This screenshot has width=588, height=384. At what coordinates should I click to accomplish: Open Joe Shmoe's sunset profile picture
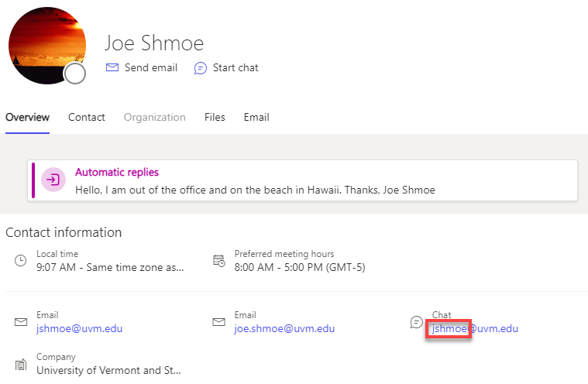pyautogui.click(x=47, y=46)
